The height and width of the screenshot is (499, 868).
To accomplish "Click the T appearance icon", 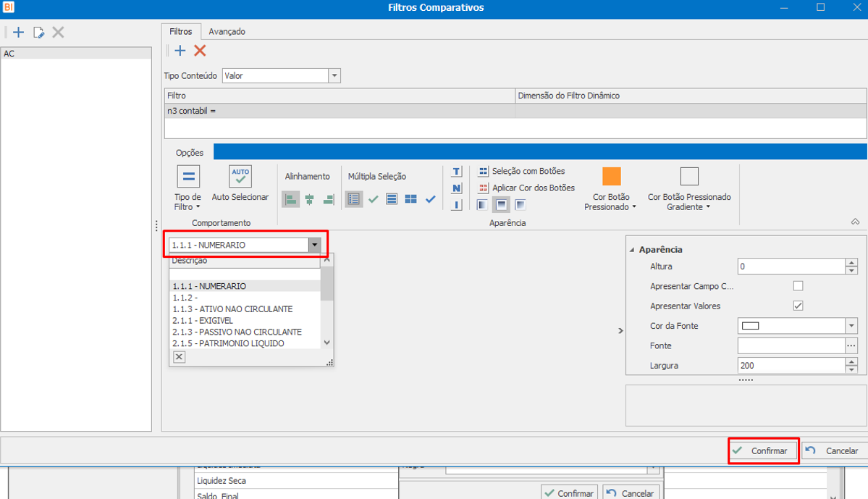I will pyautogui.click(x=457, y=172).
